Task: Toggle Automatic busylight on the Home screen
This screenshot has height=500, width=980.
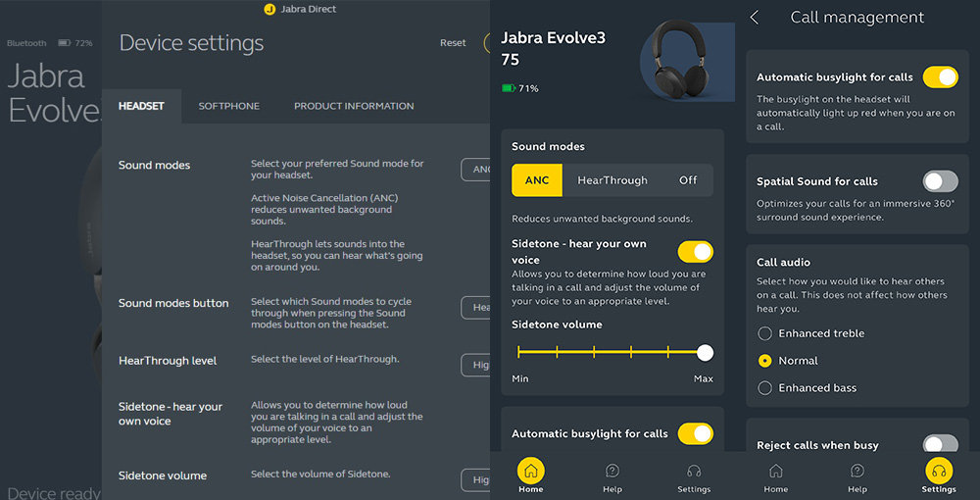Action: pyautogui.click(x=696, y=433)
